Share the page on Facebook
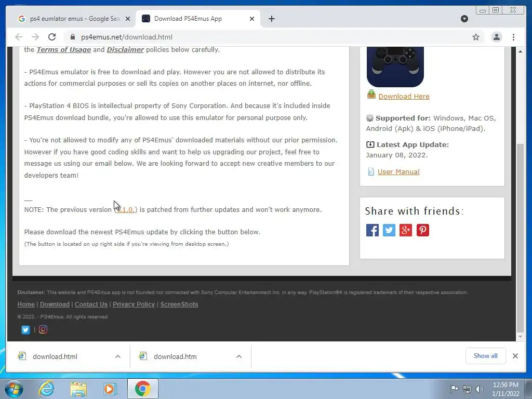 (x=372, y=230)
